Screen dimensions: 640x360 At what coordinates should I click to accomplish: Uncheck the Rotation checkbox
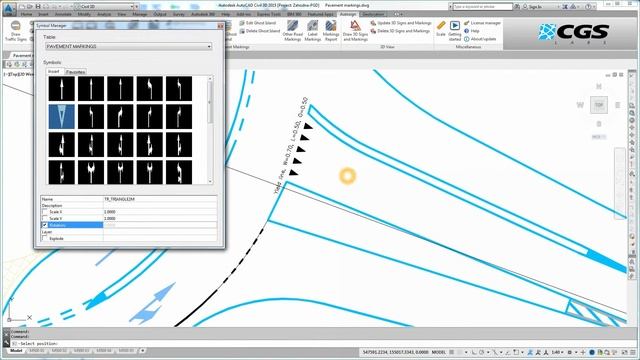45,225
